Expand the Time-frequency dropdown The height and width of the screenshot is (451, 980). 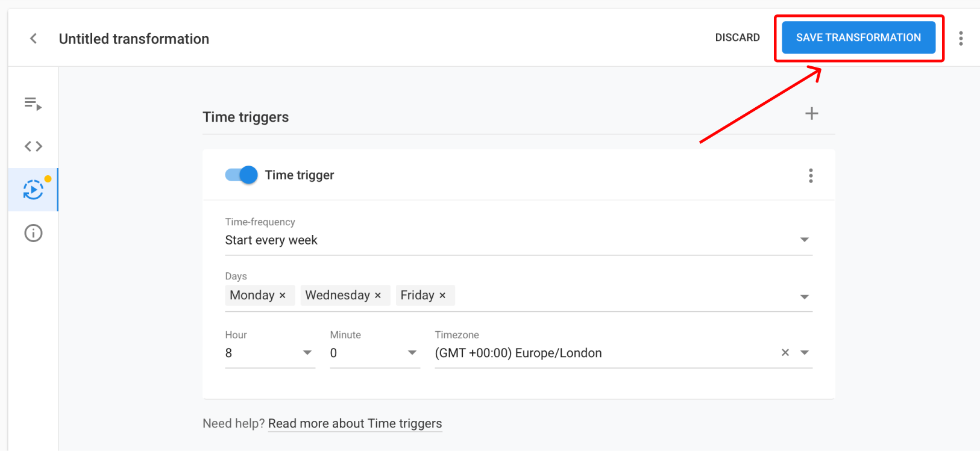pos(804,240)
